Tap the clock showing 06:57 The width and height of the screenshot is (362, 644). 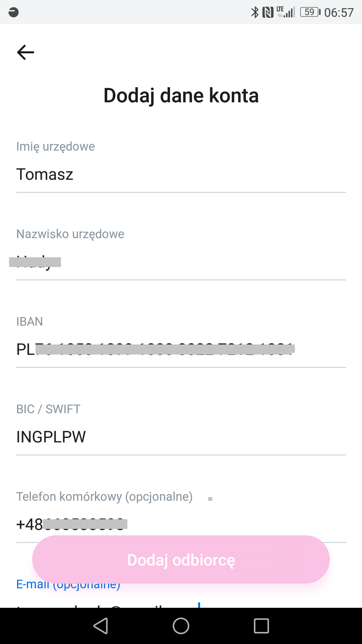tap(339, 12)
